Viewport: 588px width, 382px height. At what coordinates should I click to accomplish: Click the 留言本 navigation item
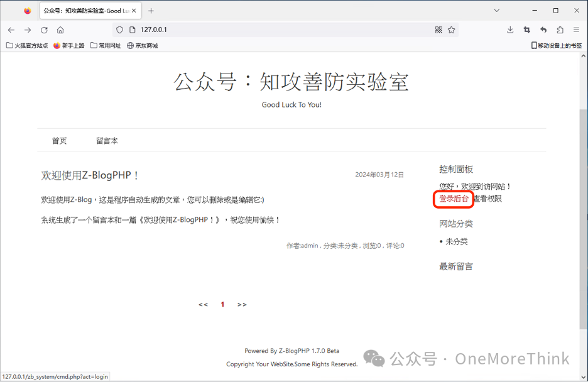coord(107,141)
